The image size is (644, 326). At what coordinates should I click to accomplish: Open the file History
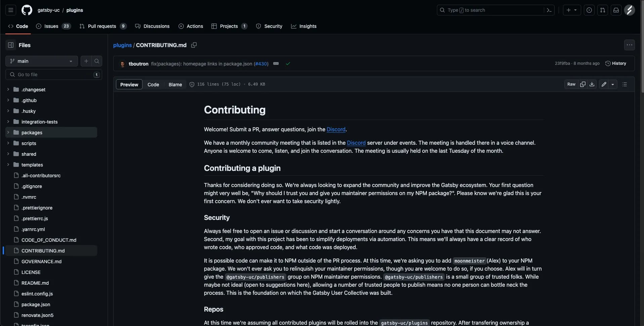616,63
